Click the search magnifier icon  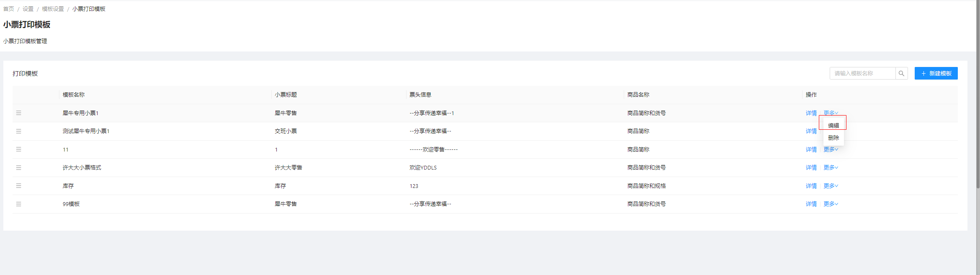click(901, 73)
